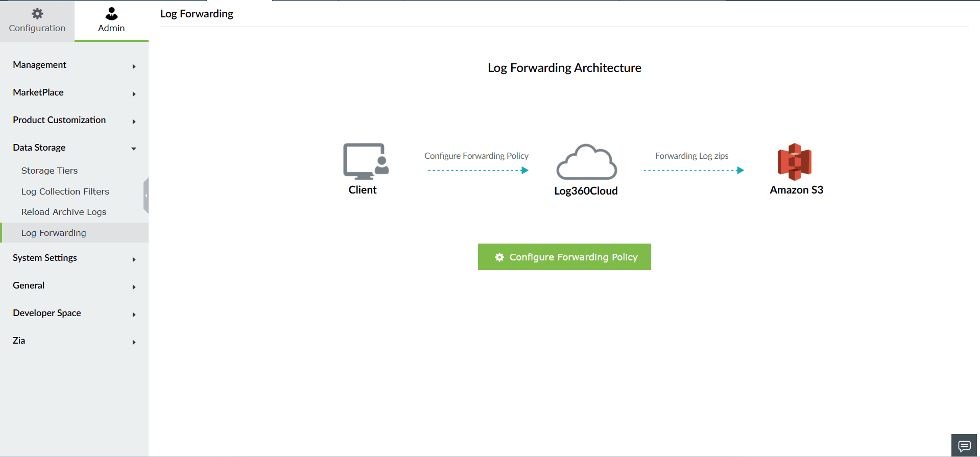Click the Data Storage section label
The height and width of the screenshot is (457, 980).
coord(39,148)
